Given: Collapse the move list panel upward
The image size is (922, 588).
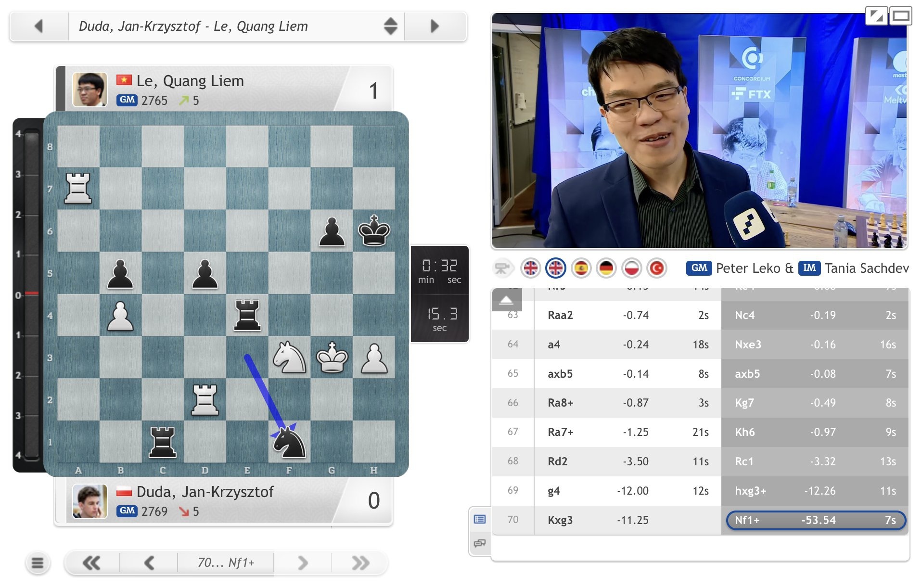Looking at the screenshot, I should point(506,301).
